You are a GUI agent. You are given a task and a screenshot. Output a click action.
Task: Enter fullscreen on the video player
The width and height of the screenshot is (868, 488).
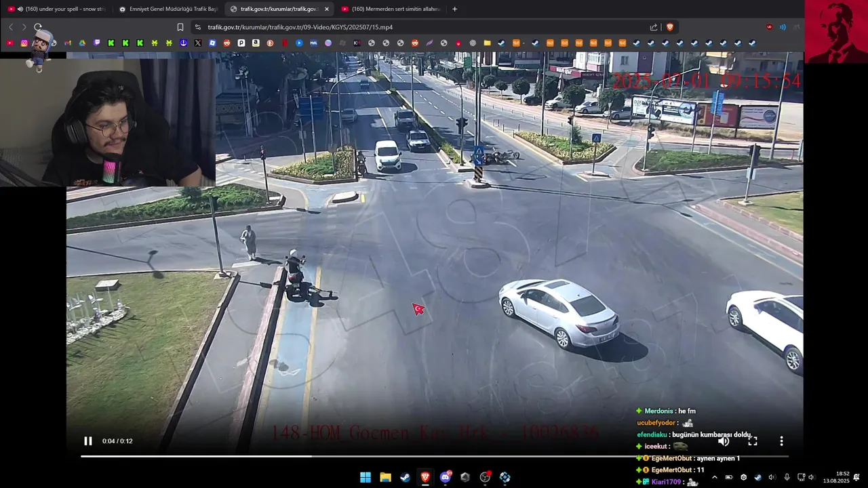[x=753, y=441]
